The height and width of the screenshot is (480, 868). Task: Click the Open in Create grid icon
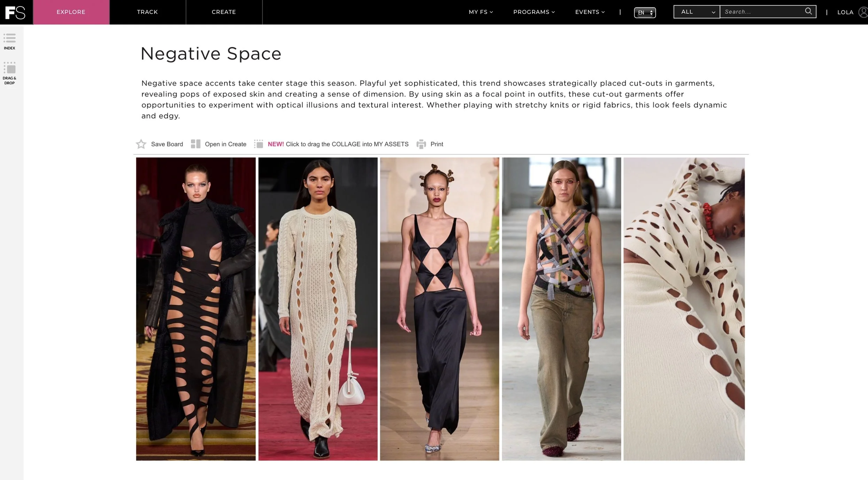(x=196, y=144)
